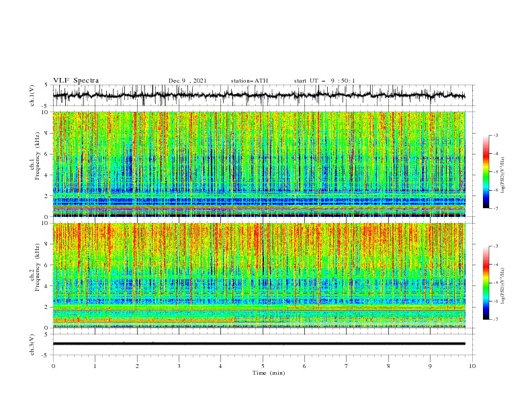
Task: Click the 'VLF Spectra' title text
Action: pos(76,81)
